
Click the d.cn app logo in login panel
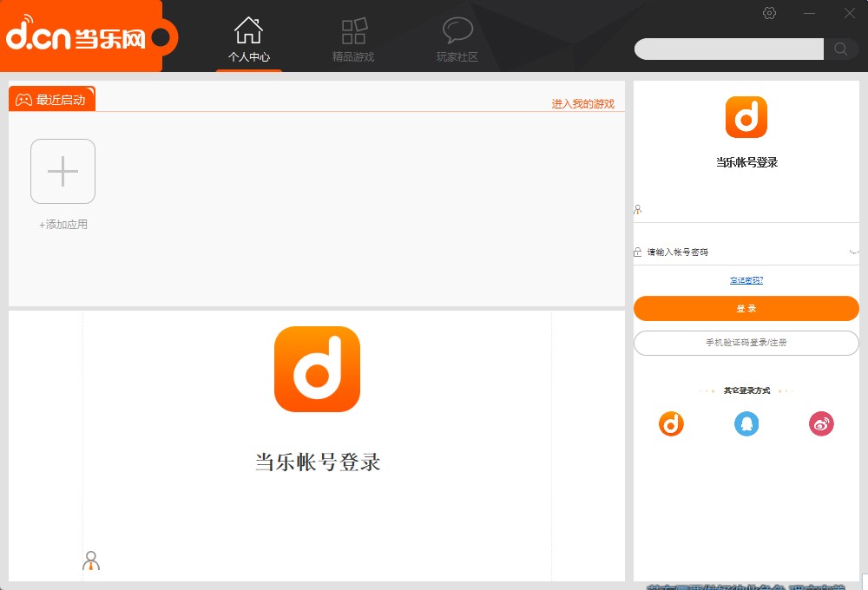(x=746, y=117)
